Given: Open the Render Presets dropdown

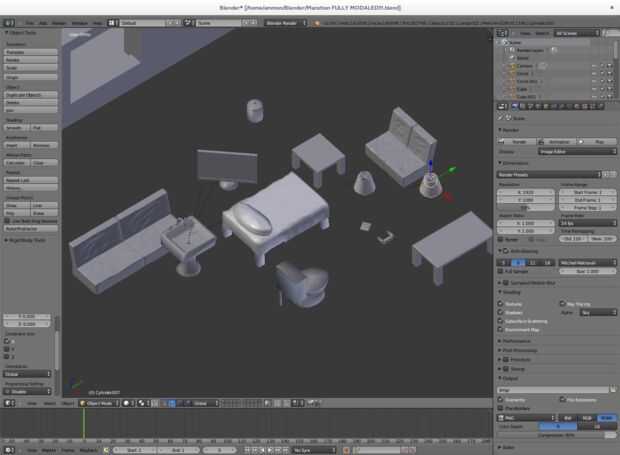Looking at the screenshot, I should [x=549, y=174].
